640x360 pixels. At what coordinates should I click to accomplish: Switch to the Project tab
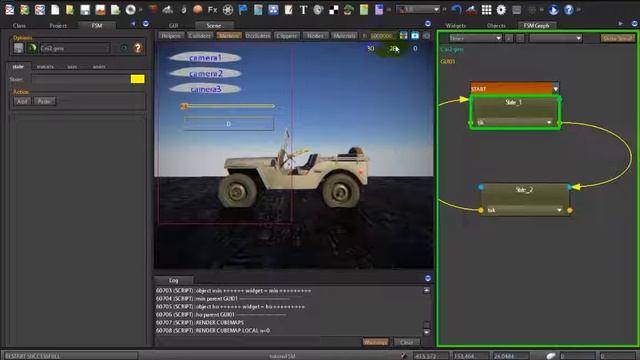click(x=58, y=25)
